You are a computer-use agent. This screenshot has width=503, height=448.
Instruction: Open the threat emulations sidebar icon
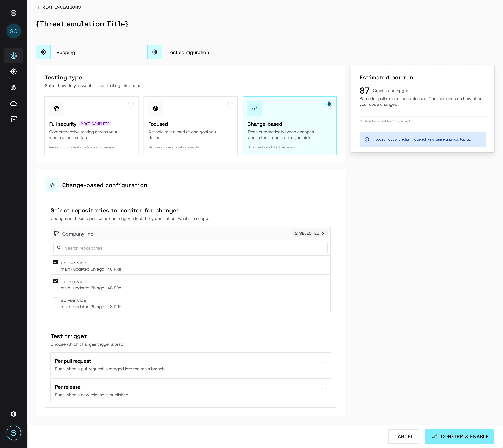14,56
